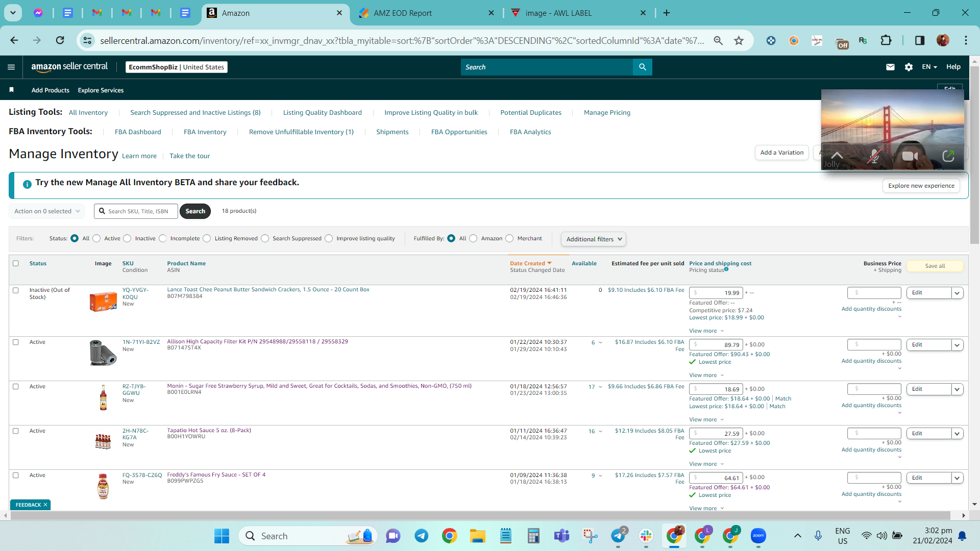Viewport: 980px width, 551px height.
Task: Open the Manage Pricing link
Action: pos(607,112)
